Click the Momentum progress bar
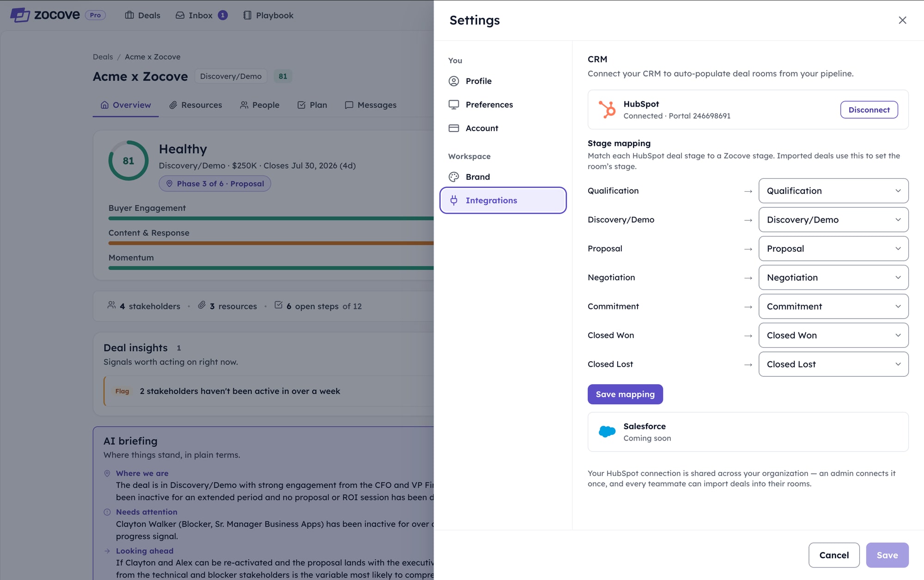This screenshot has height=580, width=924. point(271,268)
